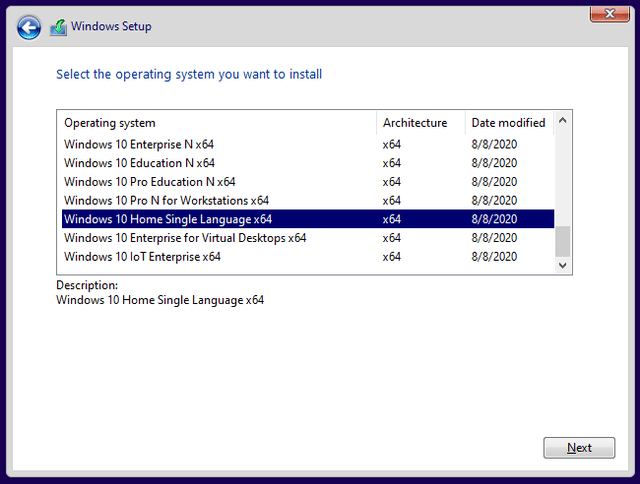Select Windows 10 Enterprise for Virtual Desktops x64

[308, 238]
